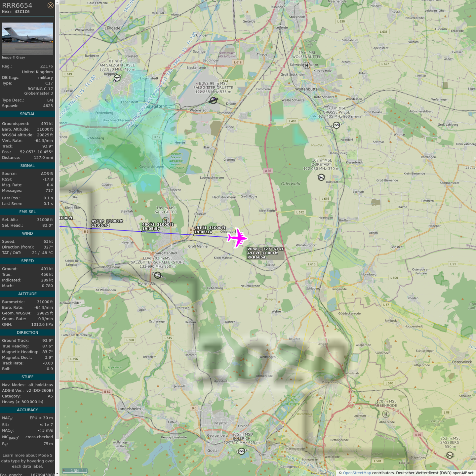476x476 pixels.
Task: Click the EDVJ Salzgitter-Schäferstuhl airfield symbol
Action: [158, 275]
